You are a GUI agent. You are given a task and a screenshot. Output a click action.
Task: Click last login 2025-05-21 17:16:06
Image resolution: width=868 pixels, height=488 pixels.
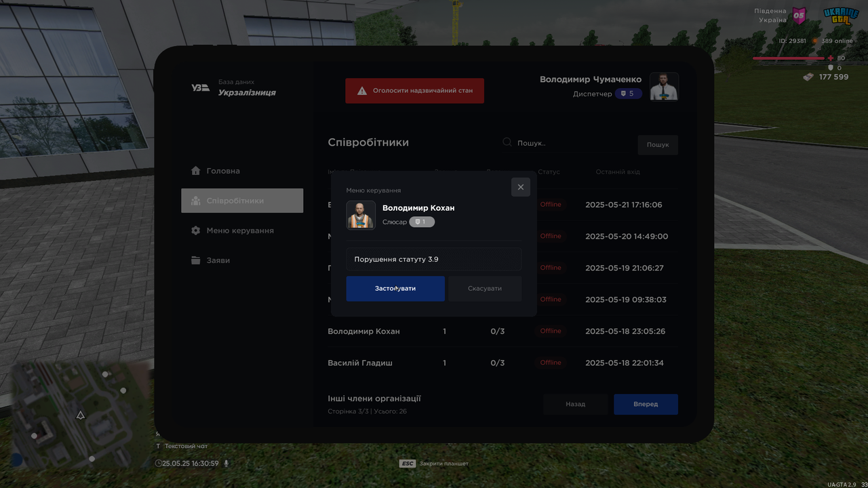tap(624, 205)
